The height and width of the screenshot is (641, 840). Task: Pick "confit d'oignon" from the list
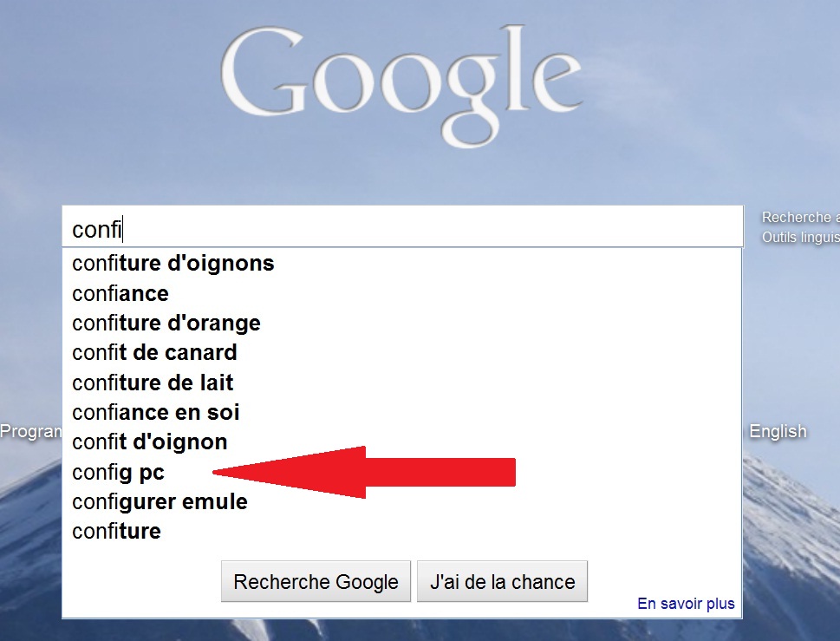[x=150, y=442]
